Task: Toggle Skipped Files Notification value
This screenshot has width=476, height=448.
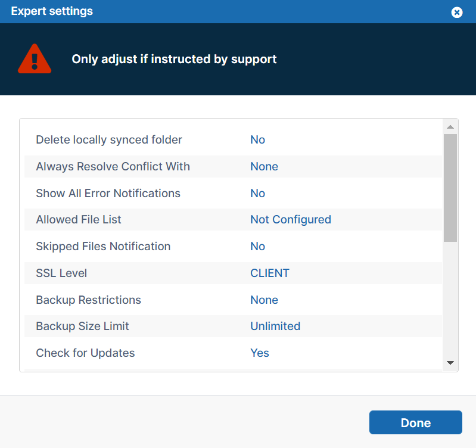Action: click(x=257, y=247)
